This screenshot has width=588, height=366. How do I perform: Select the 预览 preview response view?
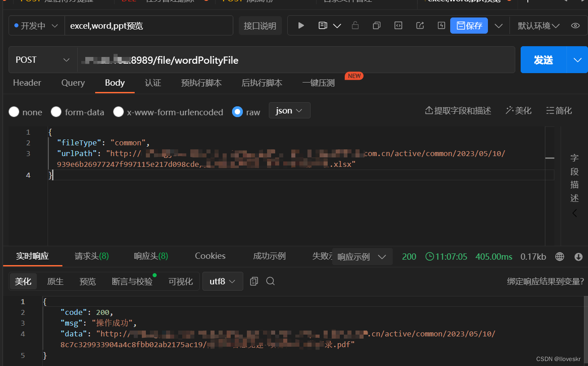click(88, 281)
